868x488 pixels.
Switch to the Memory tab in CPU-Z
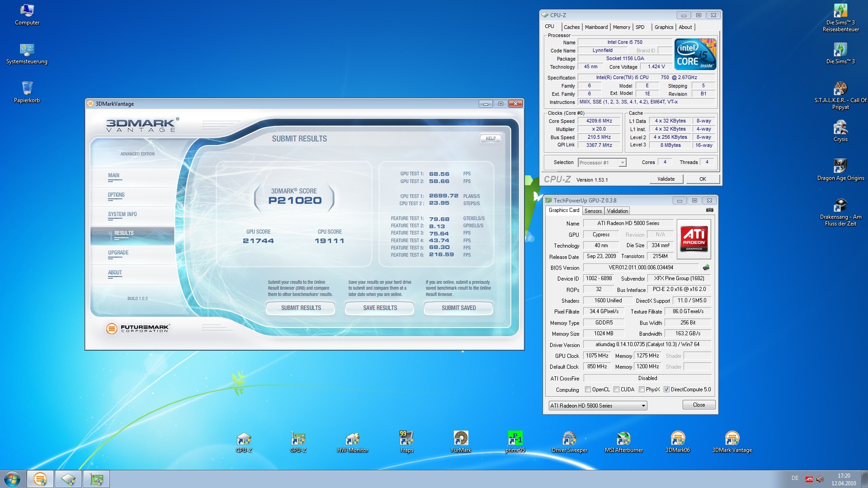pos(622,27)
